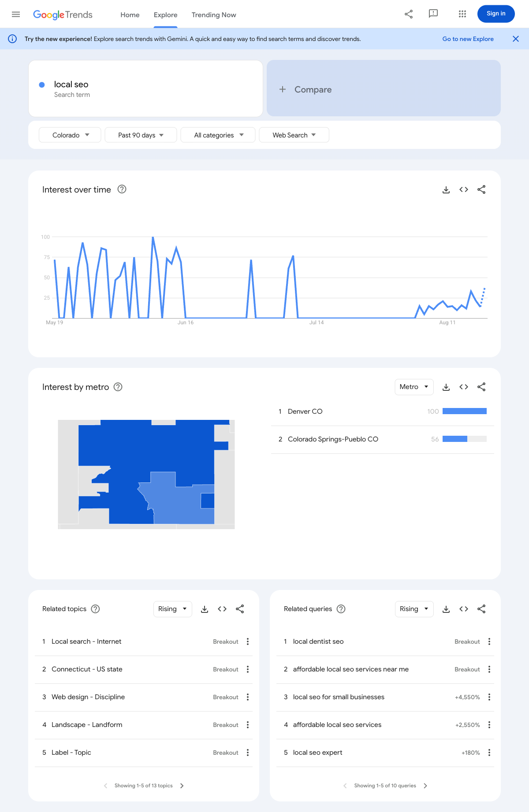Open the Colorado region dropdown

pos(70,135)
